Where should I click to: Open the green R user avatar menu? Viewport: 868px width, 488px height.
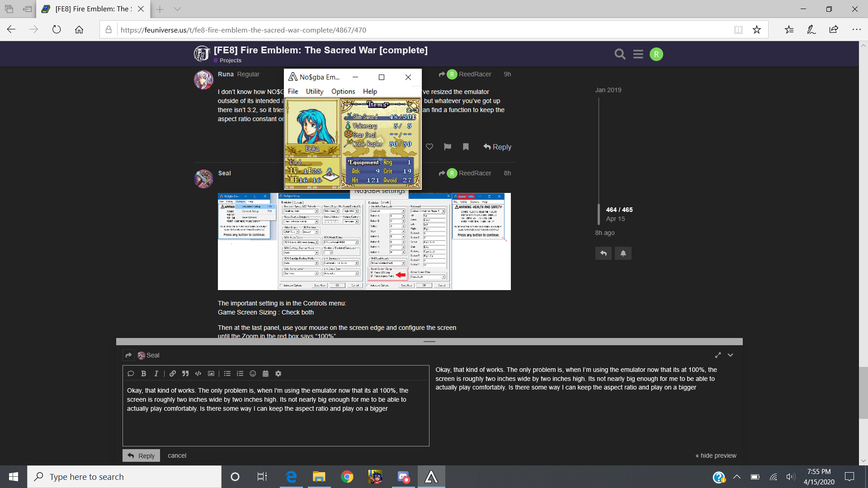pyautogui.click(x=656, y=54)
